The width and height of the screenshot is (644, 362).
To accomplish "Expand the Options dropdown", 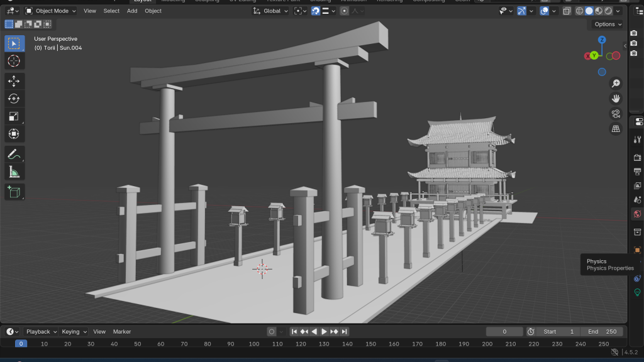I will pos(608,25).
